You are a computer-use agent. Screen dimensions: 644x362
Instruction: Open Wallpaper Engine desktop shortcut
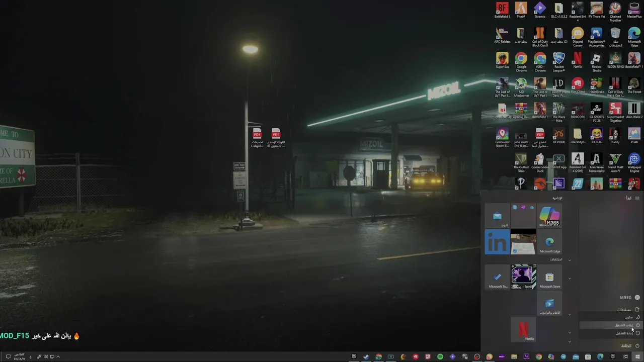[x=634, y=163]
